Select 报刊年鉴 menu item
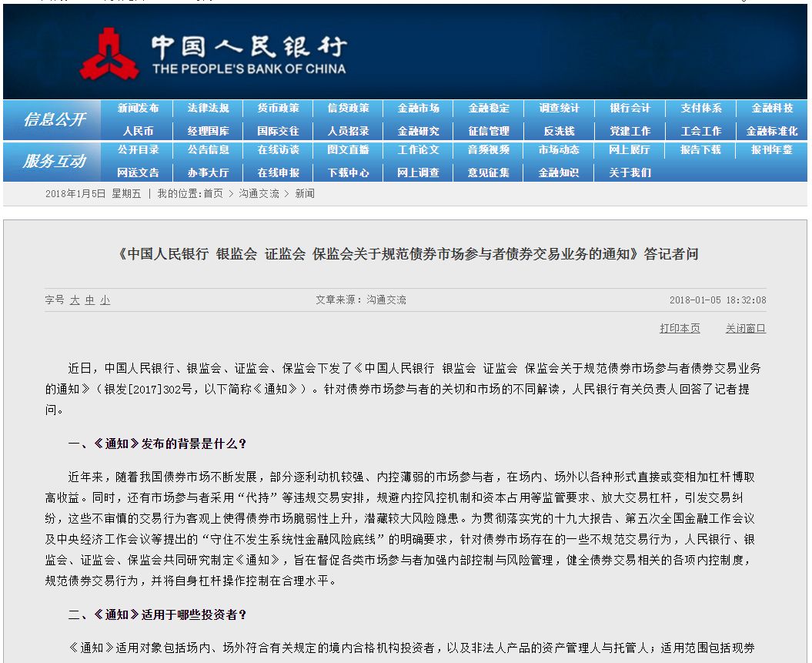812x663 pixels. [x=772, y=149]
